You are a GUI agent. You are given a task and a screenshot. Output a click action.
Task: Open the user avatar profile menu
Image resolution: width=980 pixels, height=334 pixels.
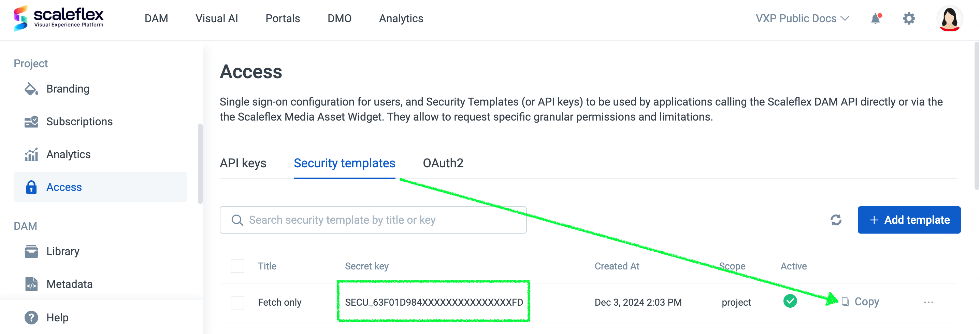[x=949, y=18]
